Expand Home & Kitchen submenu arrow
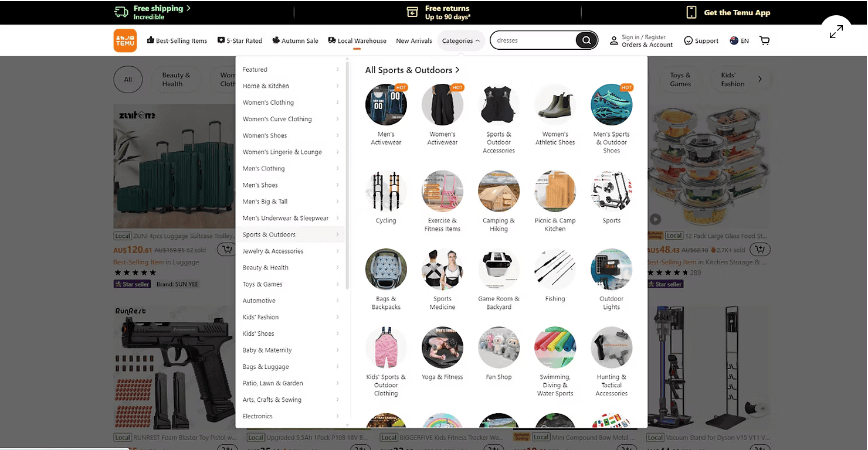The height and width of the screenshot is (450, 868). coord(338,86)
